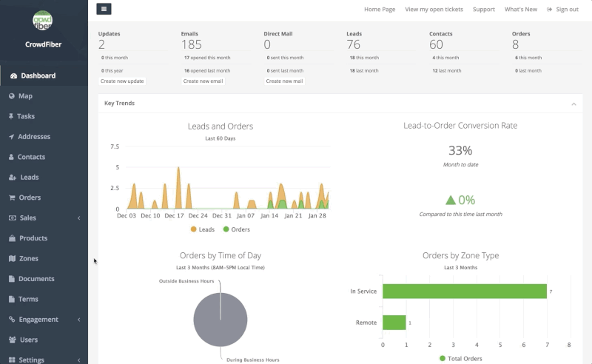Image resolution: width=592 pixels, height=364 pixels.
Task: Go to Contacts in the sidebar
Action: [x=31, y=157]
